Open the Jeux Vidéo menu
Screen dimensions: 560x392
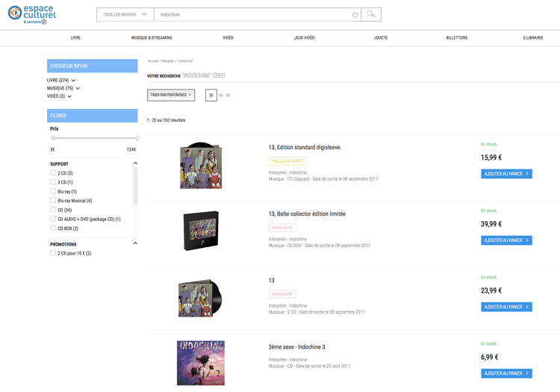305,38
